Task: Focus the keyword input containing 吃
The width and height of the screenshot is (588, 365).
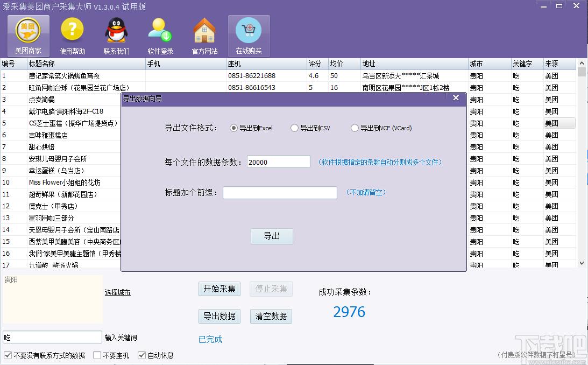Action: click(53, 337)
